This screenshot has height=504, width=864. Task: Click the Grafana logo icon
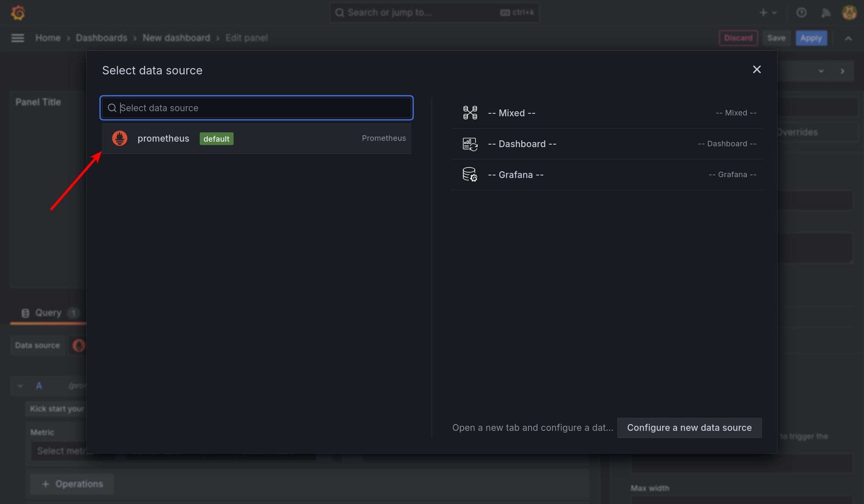(18, 13)
